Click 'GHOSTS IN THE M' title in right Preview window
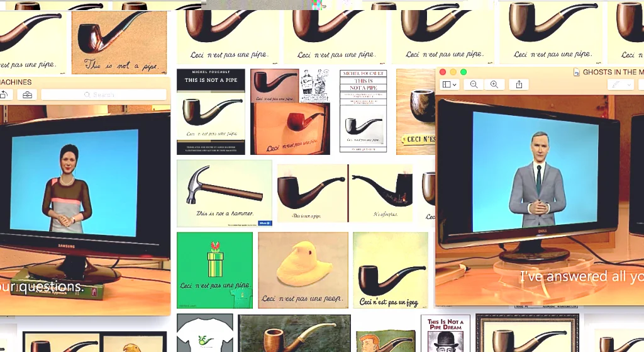 coord(613,72)
